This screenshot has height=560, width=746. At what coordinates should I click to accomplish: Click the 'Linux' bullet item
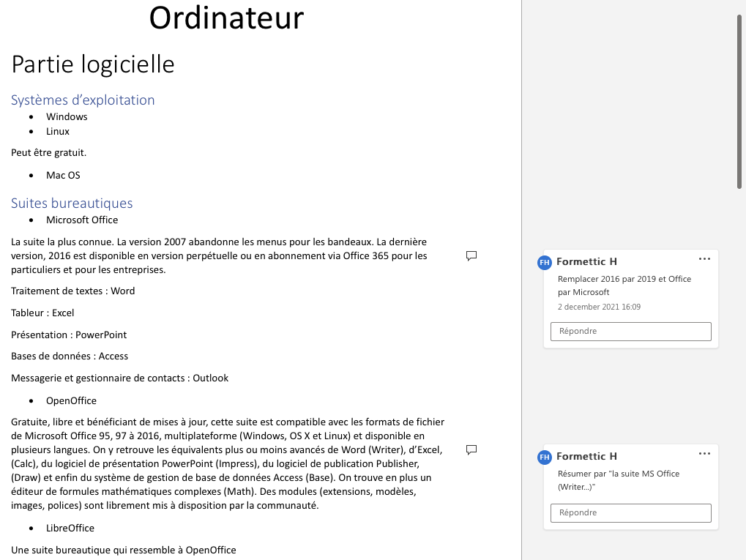click(58, 131)
